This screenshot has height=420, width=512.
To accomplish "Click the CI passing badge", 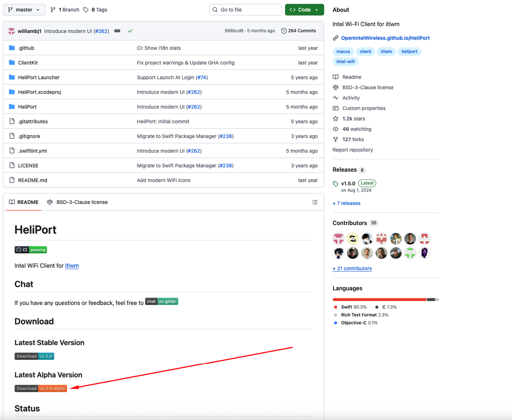I will tap(31, 250).
